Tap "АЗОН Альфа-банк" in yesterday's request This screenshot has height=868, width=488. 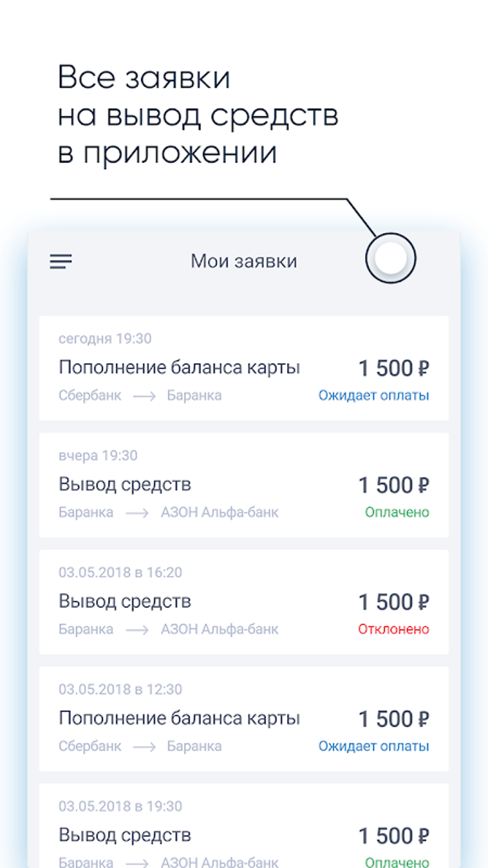219,512
